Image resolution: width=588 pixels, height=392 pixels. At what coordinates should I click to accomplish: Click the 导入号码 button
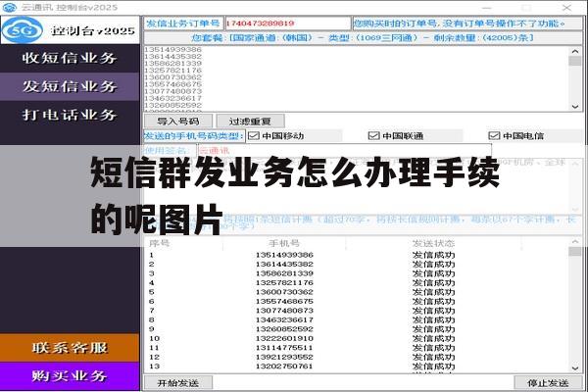pos(178,122)
